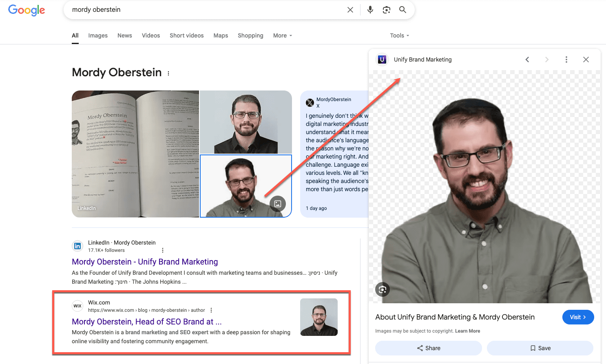Open the Shopping tab
The width and height of the screenshot is (606, 364).
[x=250, y=35]
